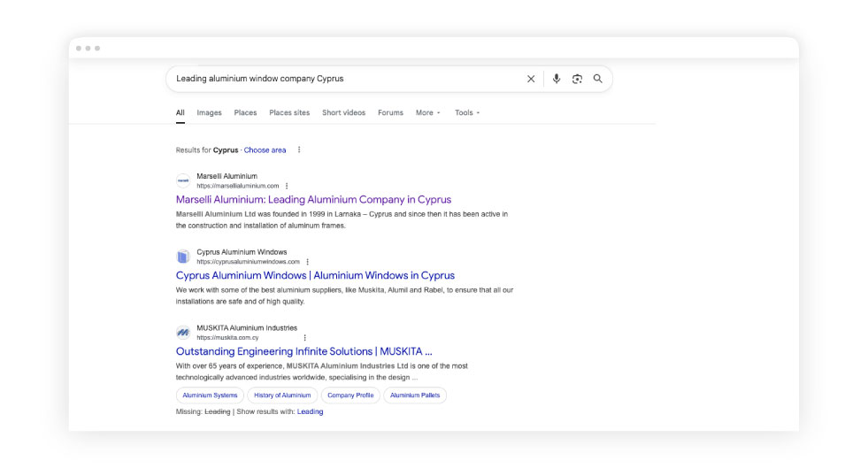Screen dimensions: 868x468
Task: Start voice search with microphone icon
Action: click(557, 79)
